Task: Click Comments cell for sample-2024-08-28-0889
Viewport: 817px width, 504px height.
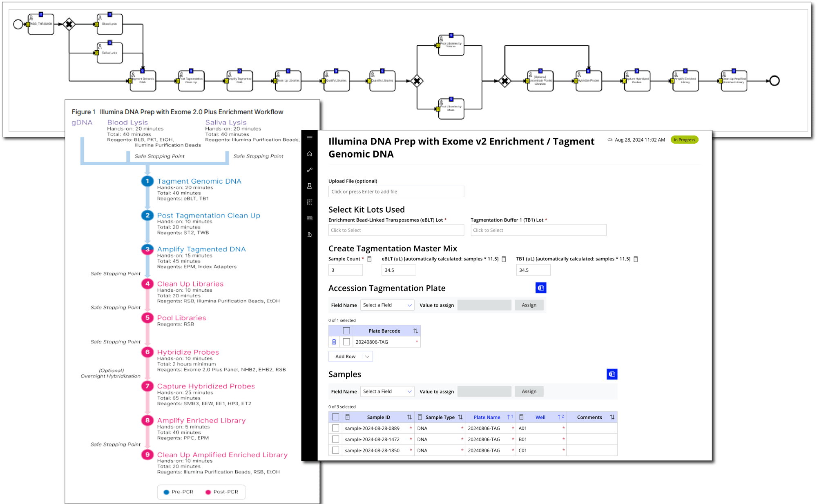Action: tap(592, 428)
